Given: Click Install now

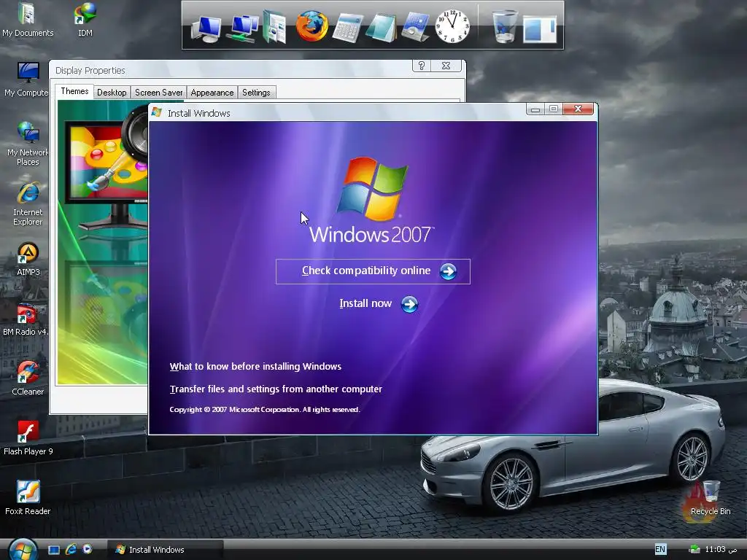Looking at the screenshot, I should (379, 304).
